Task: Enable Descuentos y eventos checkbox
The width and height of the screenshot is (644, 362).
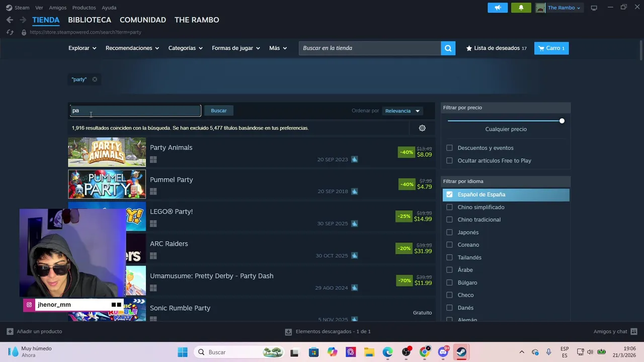Action: pyautogui.click(x=449, y=148)
